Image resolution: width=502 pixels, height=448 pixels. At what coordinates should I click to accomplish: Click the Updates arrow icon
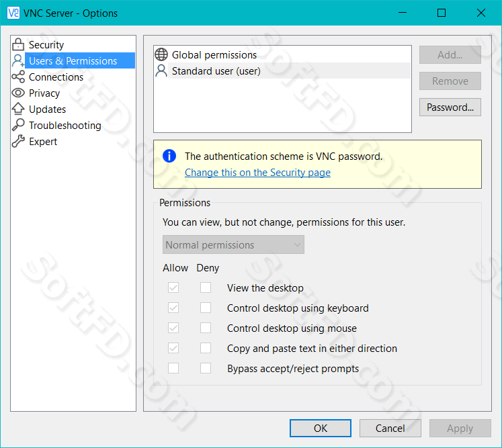(18, 109)
